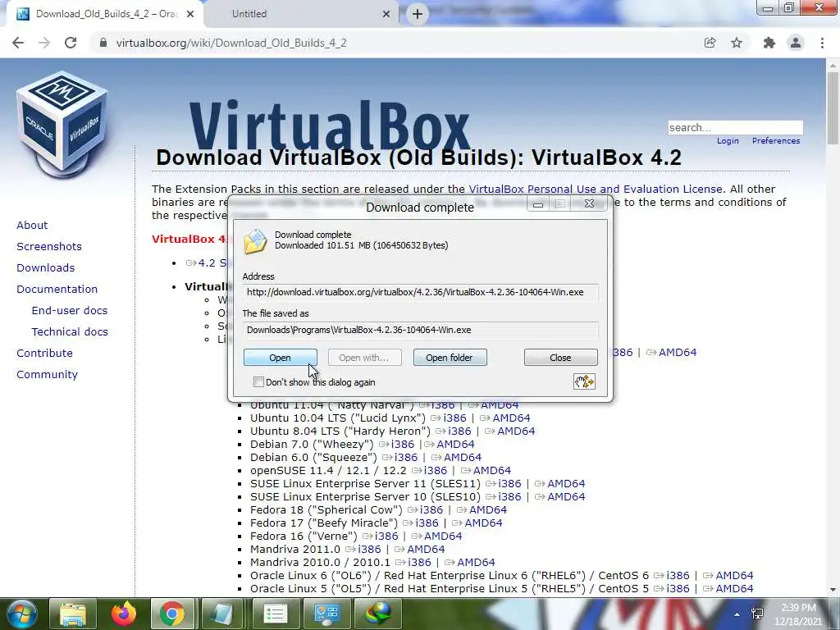Open Windows Explorer from taskbar
This screenshot has width=840, height=630.
tap(73, 614)
